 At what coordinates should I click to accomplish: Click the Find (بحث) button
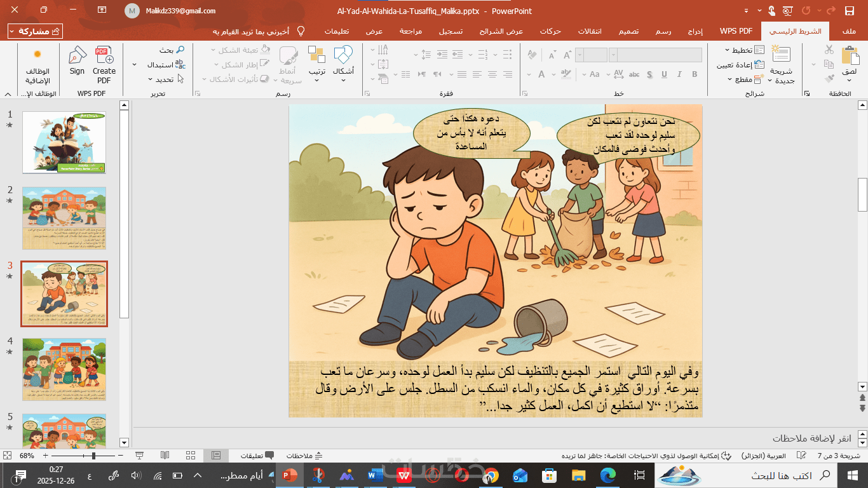click(172, 50)
